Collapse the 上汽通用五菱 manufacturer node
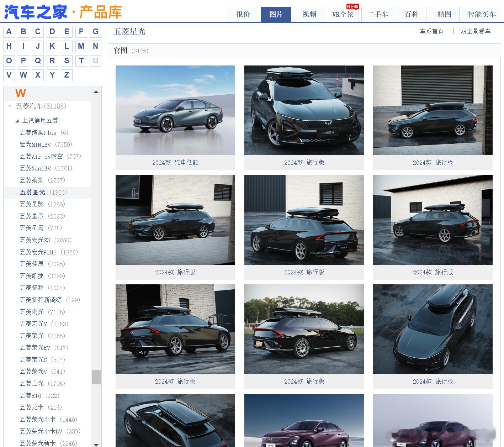Image resolution: width=504 pixels, height=447 pixels. (17, 121)
